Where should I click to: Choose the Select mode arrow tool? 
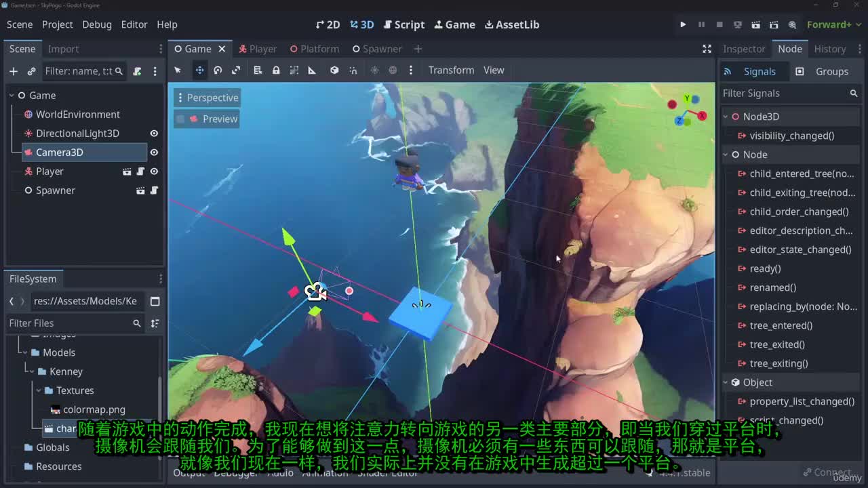coord(178,70)
